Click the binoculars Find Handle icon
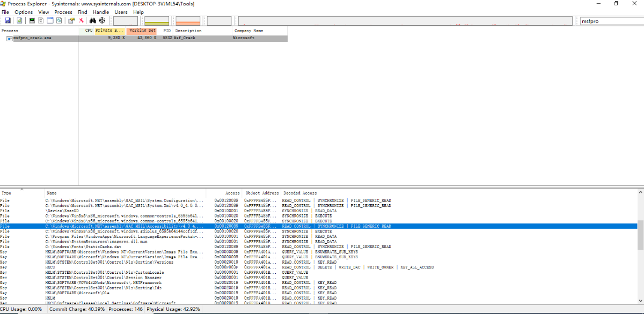The width and height of the screenshot is (644, 314). pos(92,20)
